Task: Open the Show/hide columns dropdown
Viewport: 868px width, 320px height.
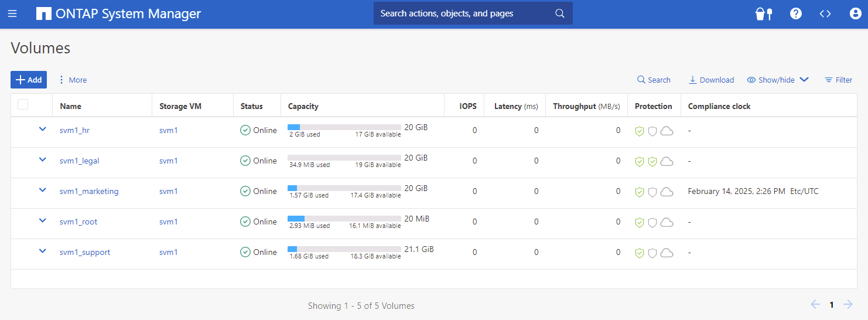Action: (777, 80)
